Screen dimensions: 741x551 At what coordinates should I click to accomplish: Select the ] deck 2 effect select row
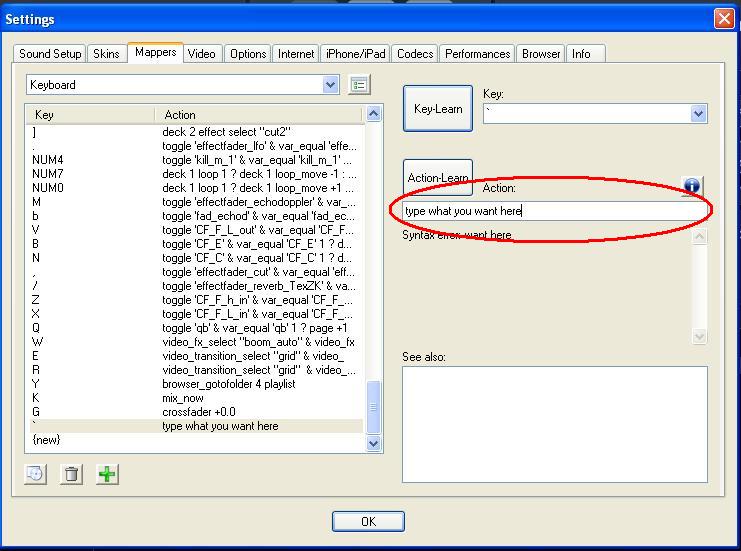(196, 132)
